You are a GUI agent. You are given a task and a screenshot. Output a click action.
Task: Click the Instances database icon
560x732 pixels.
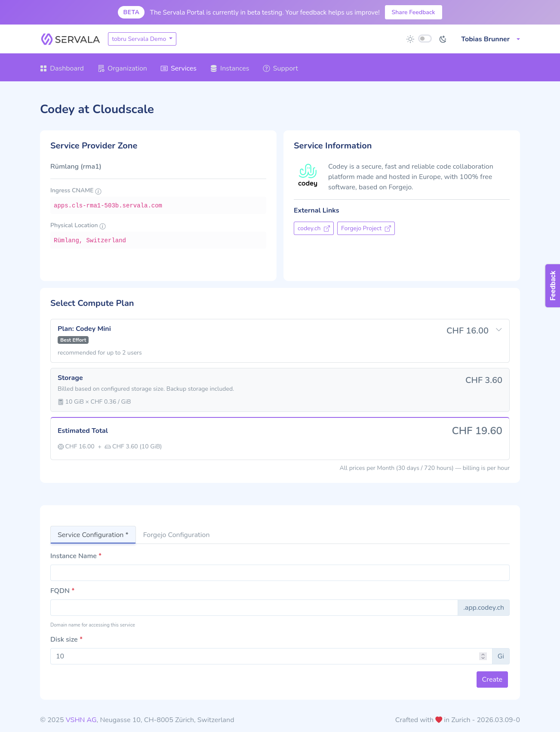214,68
